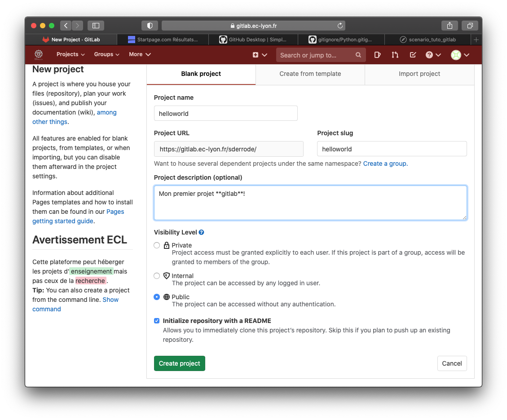Reload page with the refresh icon
This screenshot has height=420, width=507.
point(340,26)
